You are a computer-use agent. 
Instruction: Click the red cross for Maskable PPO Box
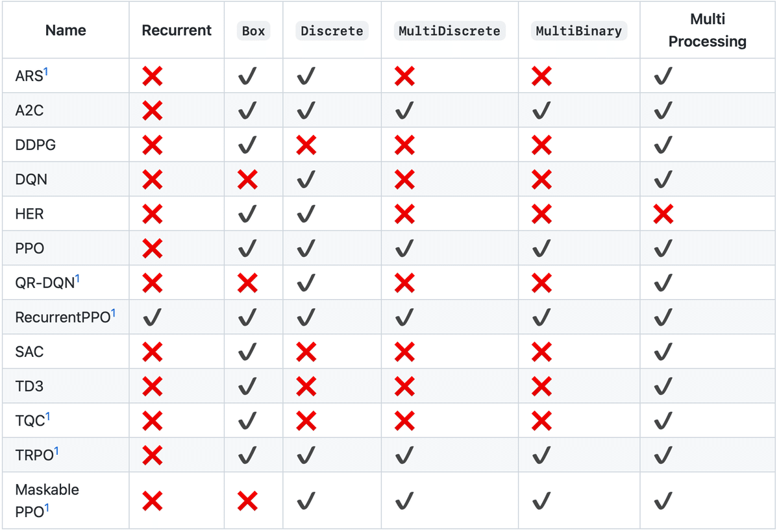pos(247,501)
